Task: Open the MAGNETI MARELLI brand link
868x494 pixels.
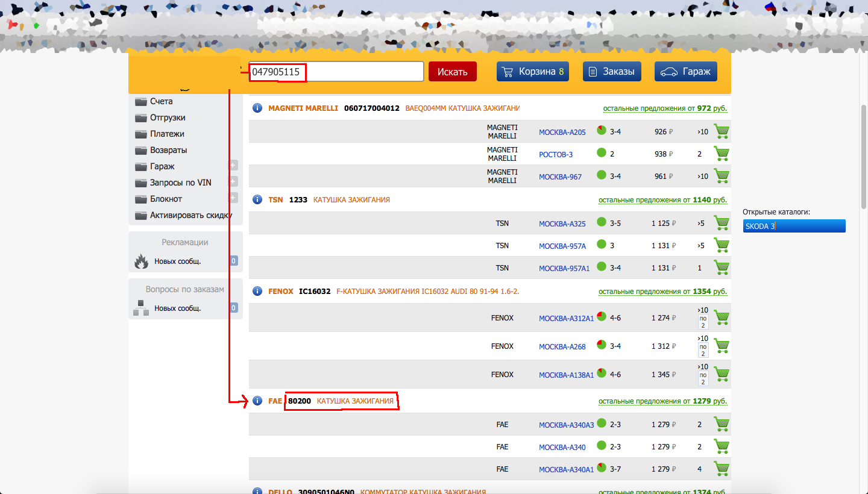Action: point(303,108)
